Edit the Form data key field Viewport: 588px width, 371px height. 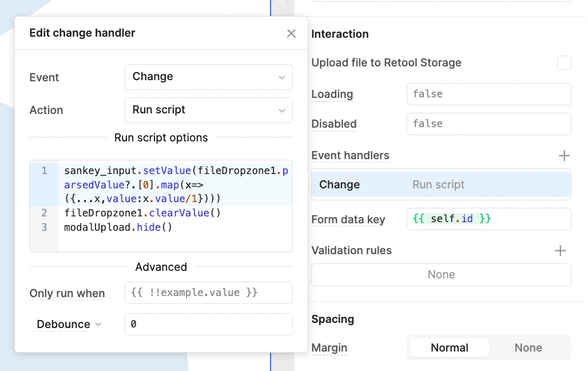point(488,219)
